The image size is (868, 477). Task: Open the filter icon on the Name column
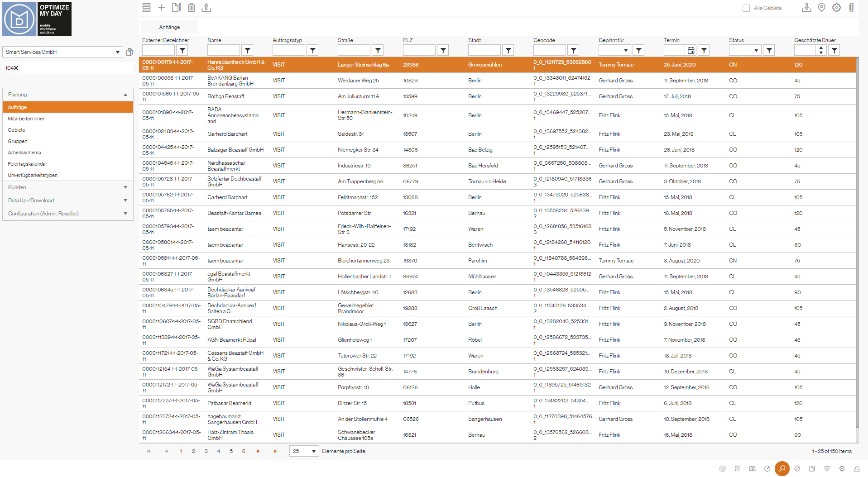click(x=247, y=50)
